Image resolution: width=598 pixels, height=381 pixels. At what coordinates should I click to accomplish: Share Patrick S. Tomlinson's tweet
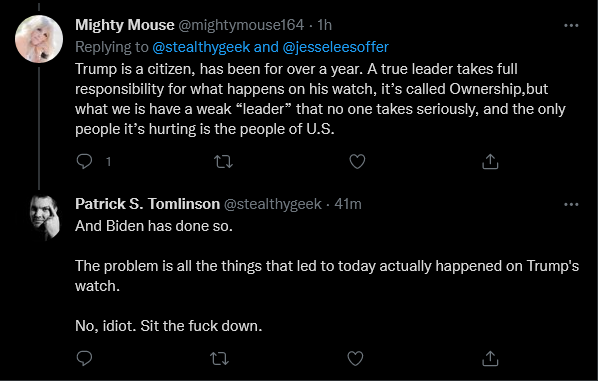[x=490, y=358]
